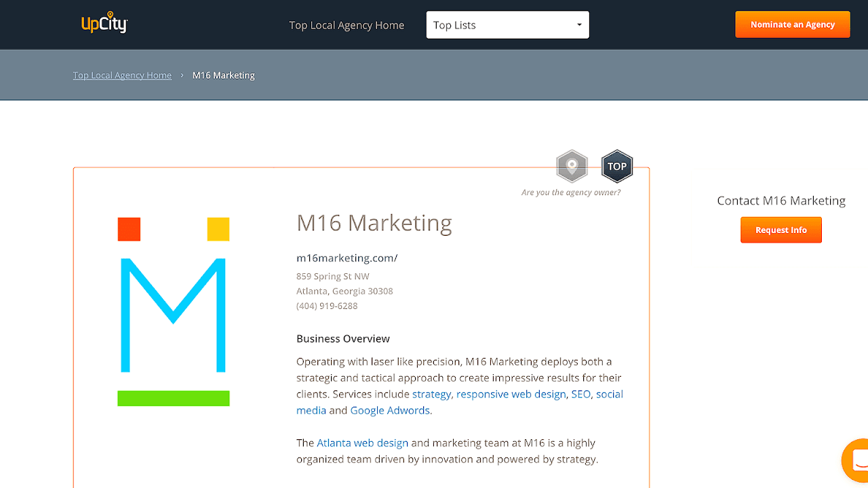Image resolution: width=868 pixels, height=488 pixels.
Task: Open the strategy service link
Action: (x=431, y=394)
